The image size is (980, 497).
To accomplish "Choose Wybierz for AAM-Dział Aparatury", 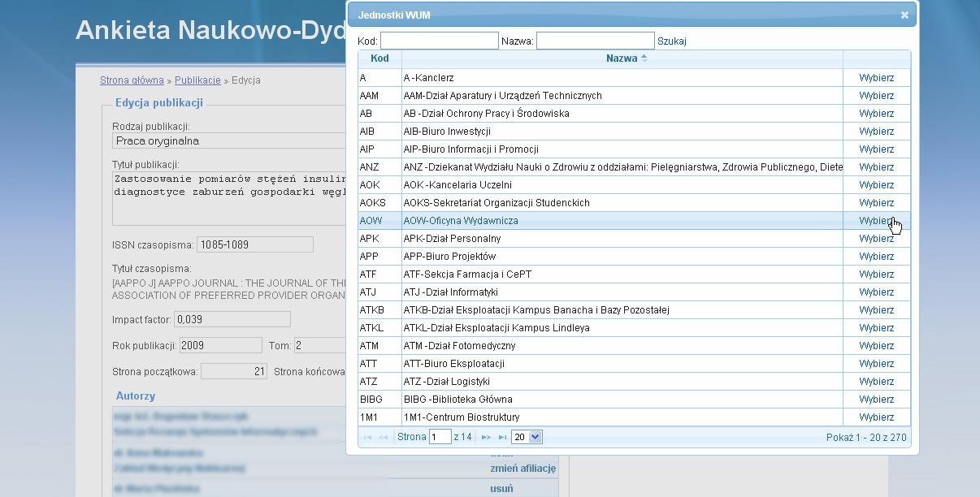I will click(877, 96).
